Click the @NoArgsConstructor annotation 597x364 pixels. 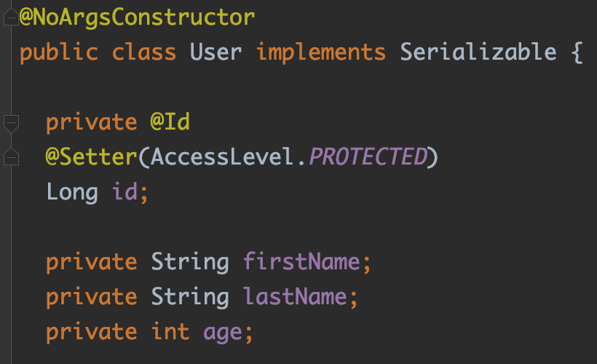137,17
